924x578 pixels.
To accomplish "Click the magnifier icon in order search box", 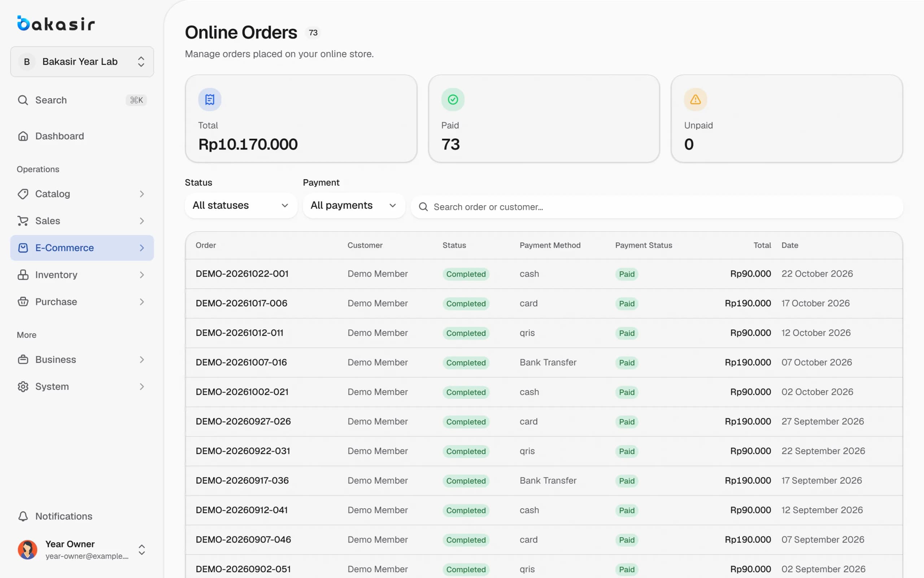I will click(423, 207).
